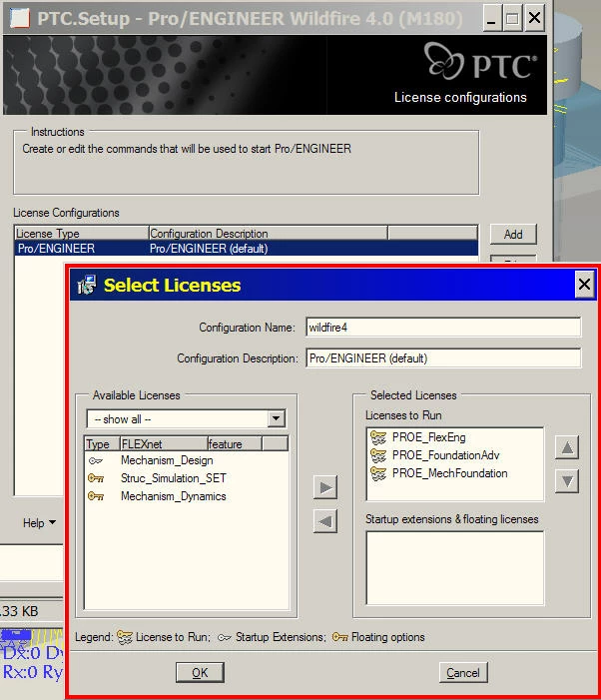Click the FLEXnet column header
Screen dimensions: 601x700
click(164, 443)
